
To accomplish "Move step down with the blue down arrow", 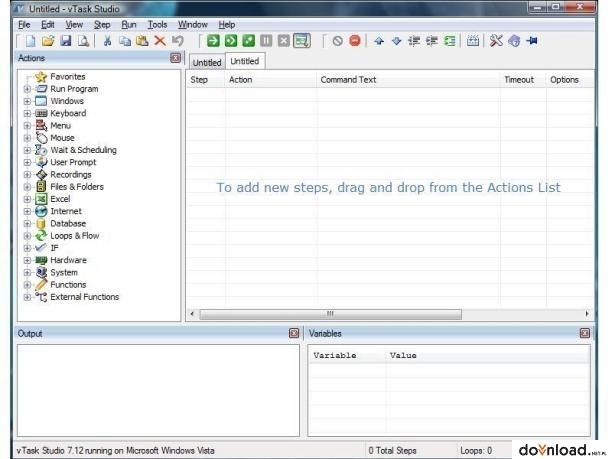I will click(397, 41).
